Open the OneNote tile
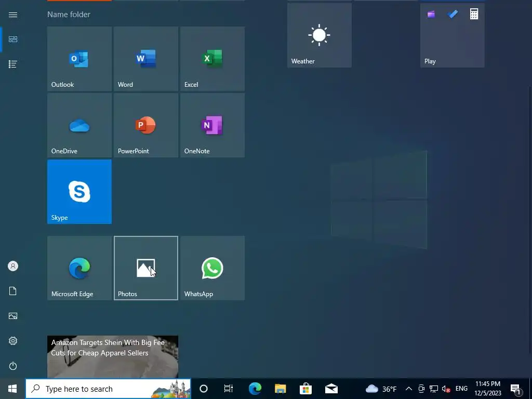The height and width of the screenshot is (399, 532). (212, 125)
